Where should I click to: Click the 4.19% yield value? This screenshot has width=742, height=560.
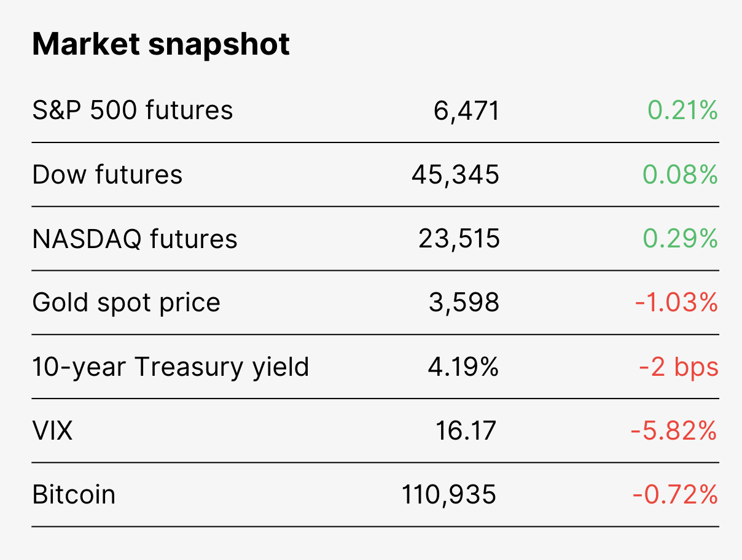point(464,367)
